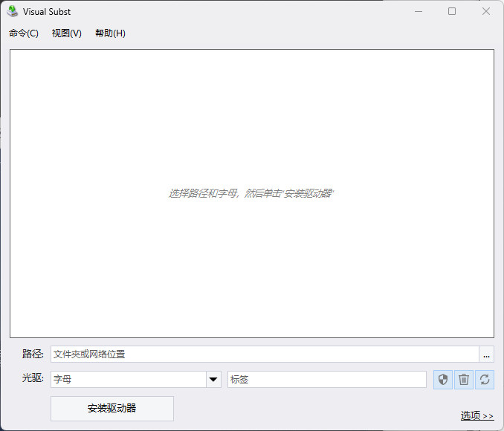Focus the 标签 label input field

coord(327,380)
